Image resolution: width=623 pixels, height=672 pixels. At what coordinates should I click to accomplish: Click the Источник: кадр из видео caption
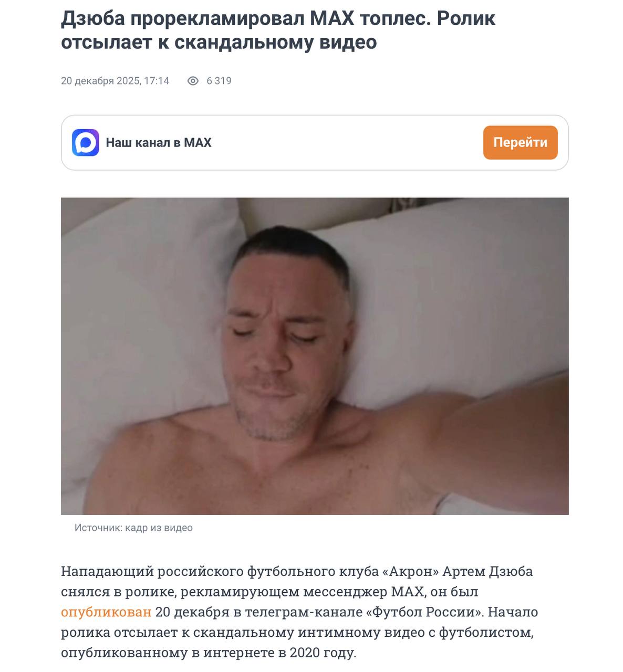click(133, 528)
